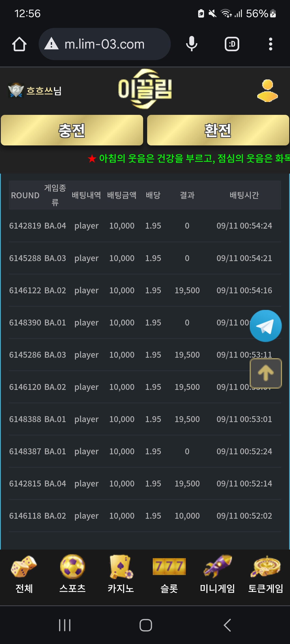
Task: Tap the m.lim-03.com address bar
Action: (105, 44)
